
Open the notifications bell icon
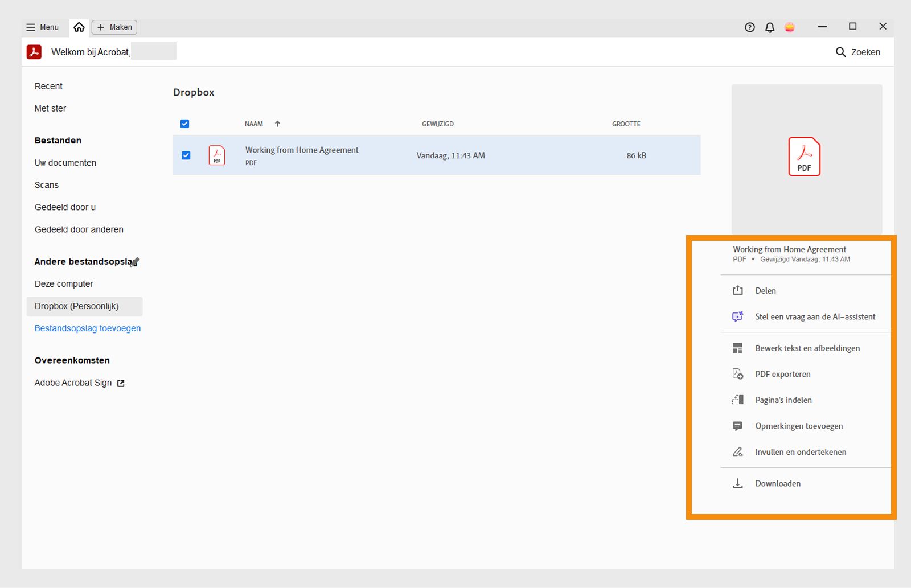(770, 27)
